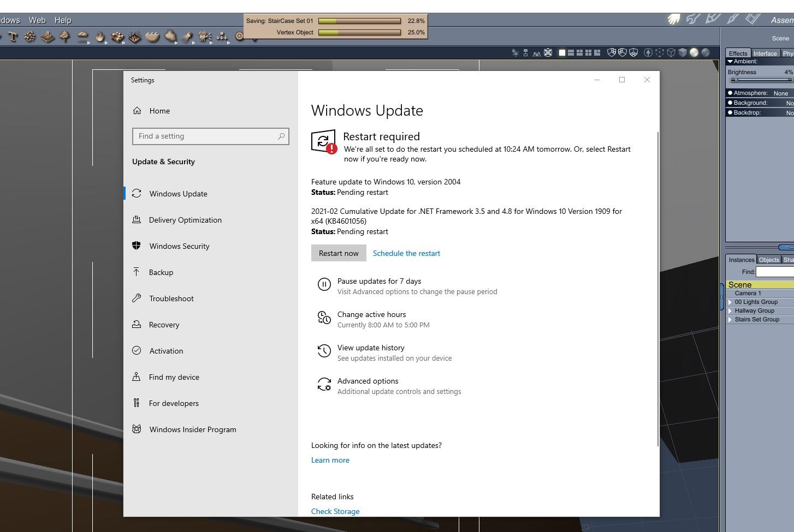
Task: Click the replicator icon with spheres on plane
Action: (x=117, y=37)
